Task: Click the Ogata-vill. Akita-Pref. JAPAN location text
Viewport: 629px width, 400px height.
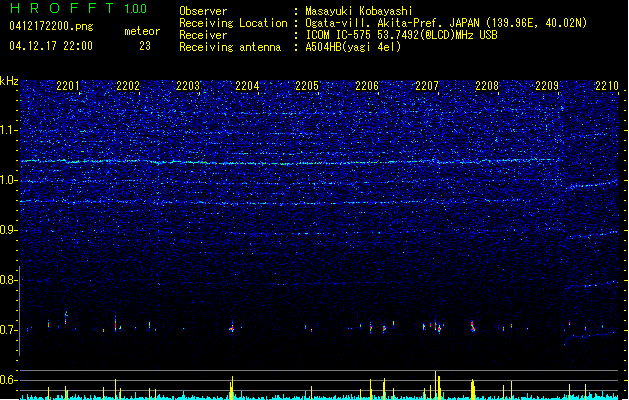Action: point(446,23)
